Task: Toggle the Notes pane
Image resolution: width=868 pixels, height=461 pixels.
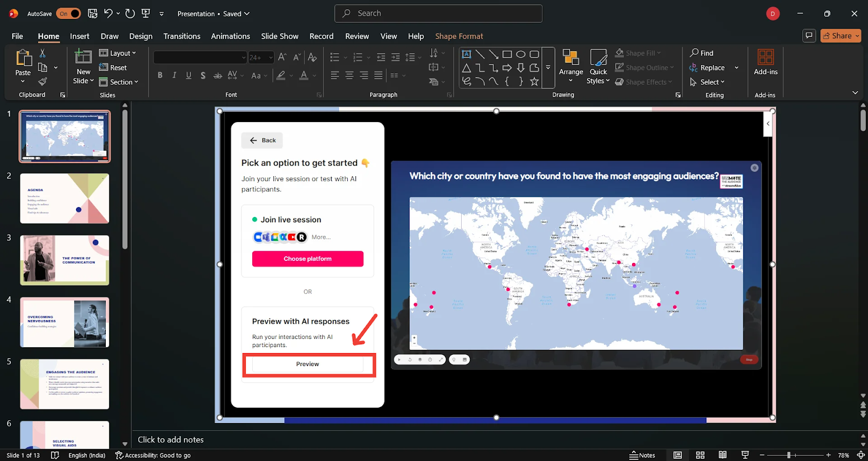Action: [x=642, y=455]
